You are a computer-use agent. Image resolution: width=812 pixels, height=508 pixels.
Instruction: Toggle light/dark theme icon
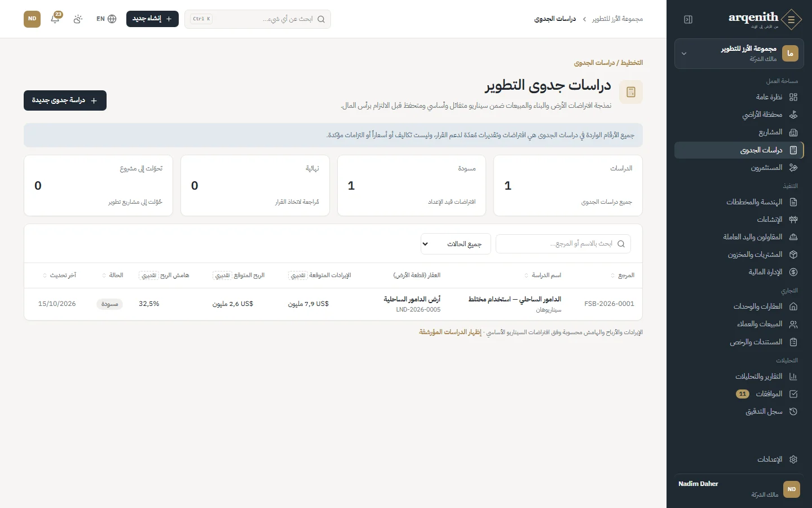(x=78, y=19)
